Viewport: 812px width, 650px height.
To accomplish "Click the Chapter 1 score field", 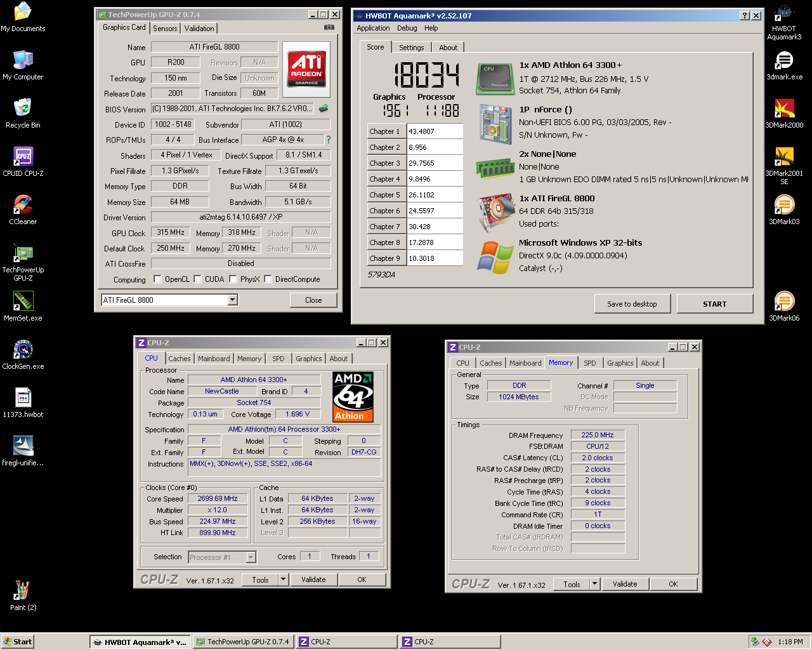I will 435,131.
